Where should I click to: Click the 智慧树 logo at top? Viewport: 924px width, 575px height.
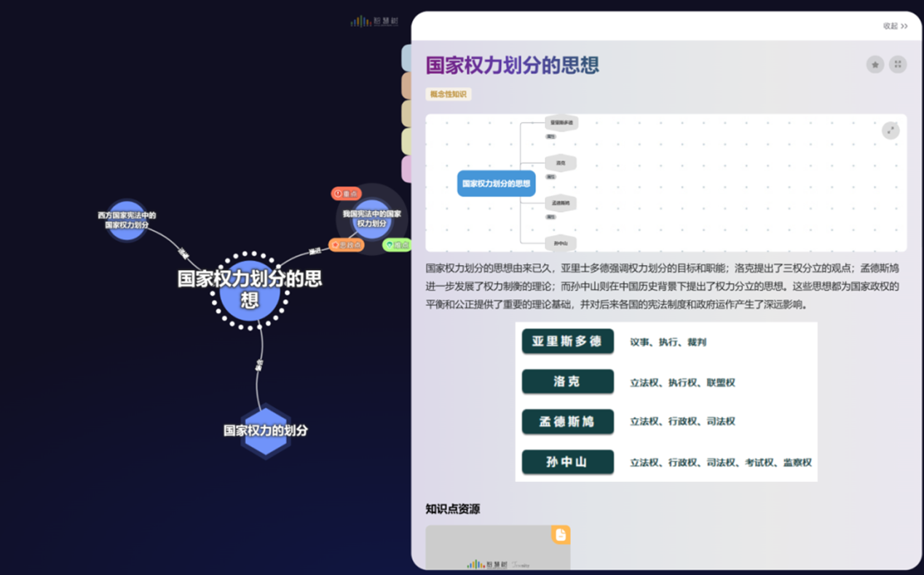374,22
